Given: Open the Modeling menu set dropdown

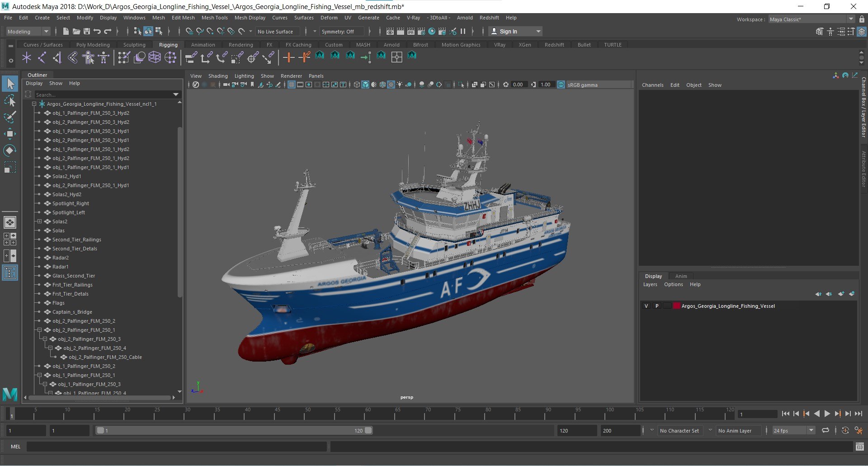Looking at the screenshot, I should point(28,31).
